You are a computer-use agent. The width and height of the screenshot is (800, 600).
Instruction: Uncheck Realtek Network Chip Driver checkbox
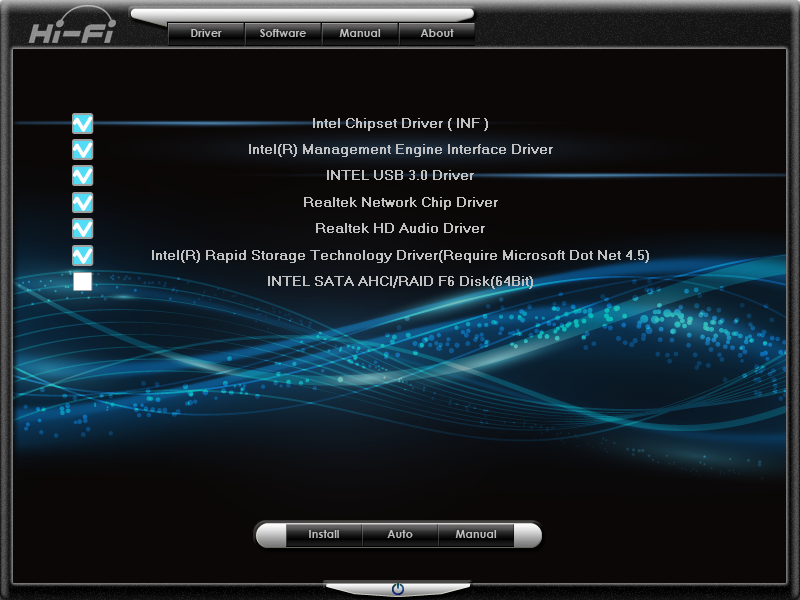coord(83,203)
